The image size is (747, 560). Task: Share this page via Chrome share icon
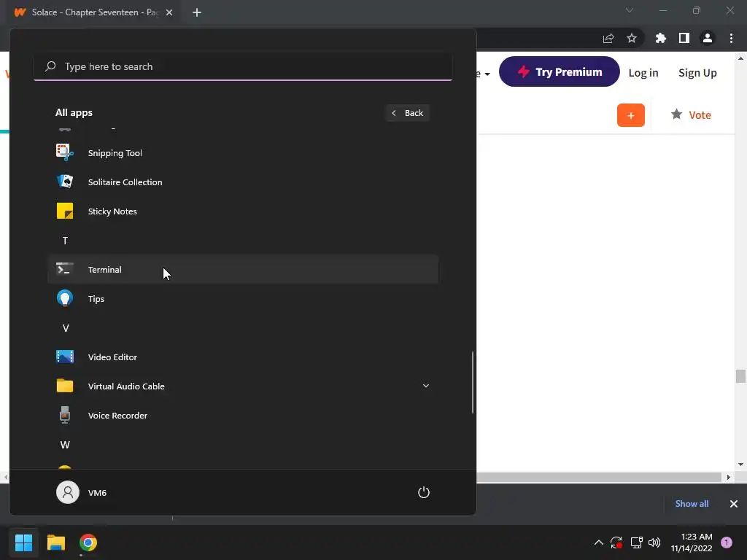[608, 38]
